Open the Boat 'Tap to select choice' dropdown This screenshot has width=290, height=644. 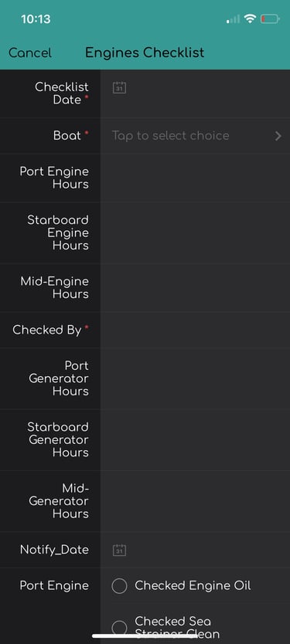pos(196,136)
